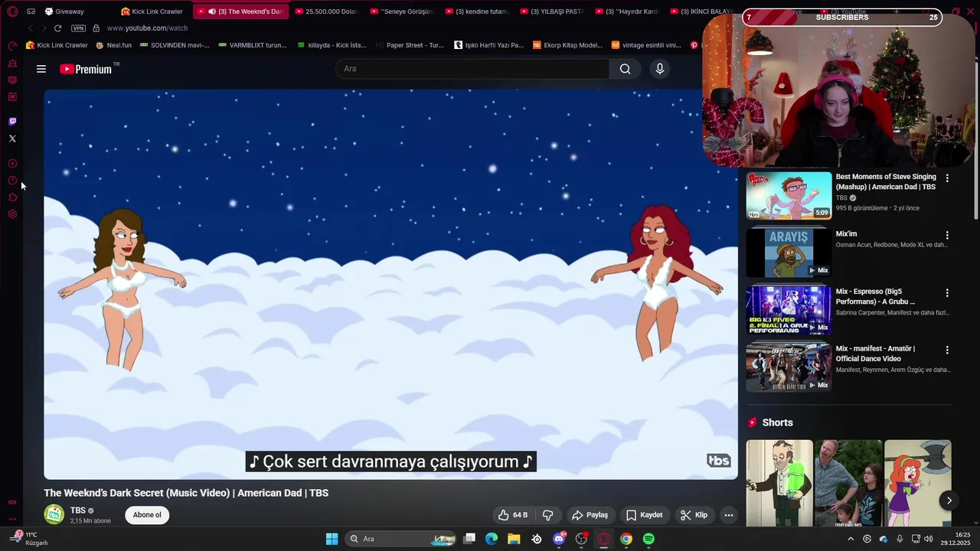The width and height of the screenshot is (980, 551).
Task: Open Extensions cube icon in sidebar
Action: point(12,197)
